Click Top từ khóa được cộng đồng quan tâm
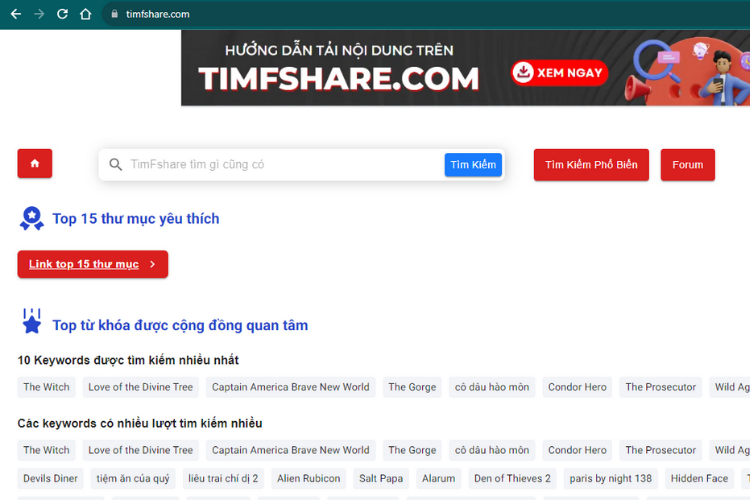 [180, 325]
